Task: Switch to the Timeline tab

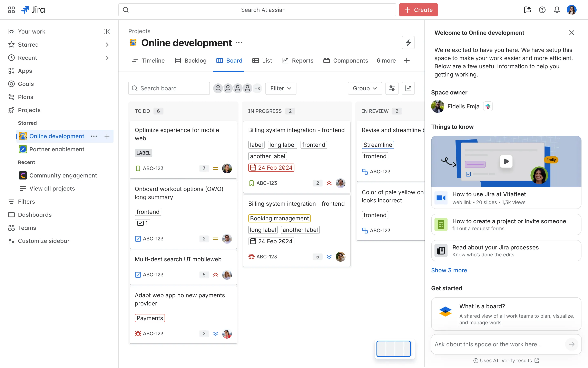Action: click(148, 61)
